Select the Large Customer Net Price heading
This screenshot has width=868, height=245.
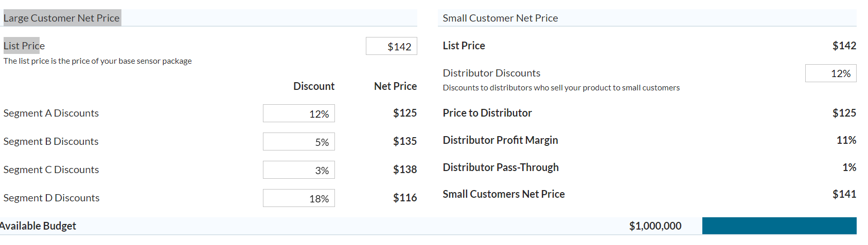[61, 18]
